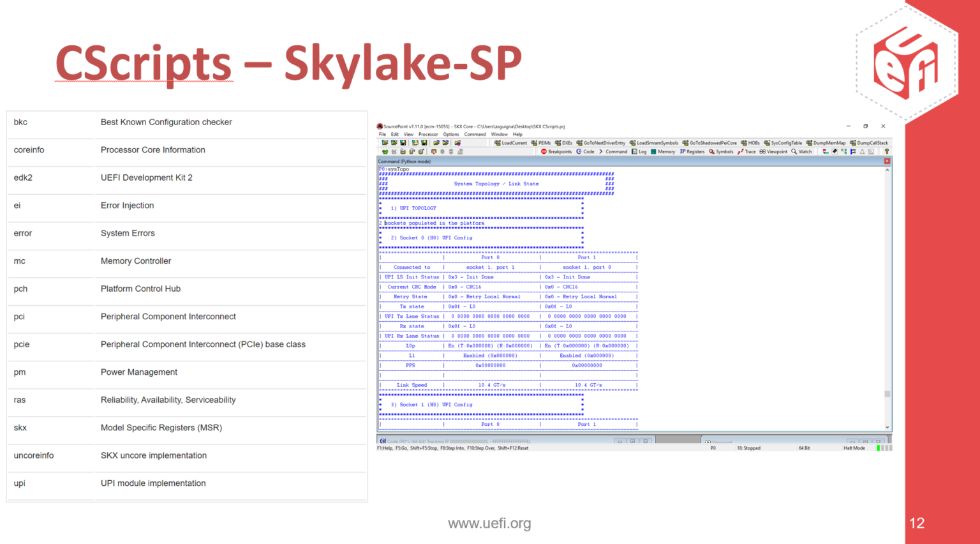Open the Breakpoints window

click(556, 151)
